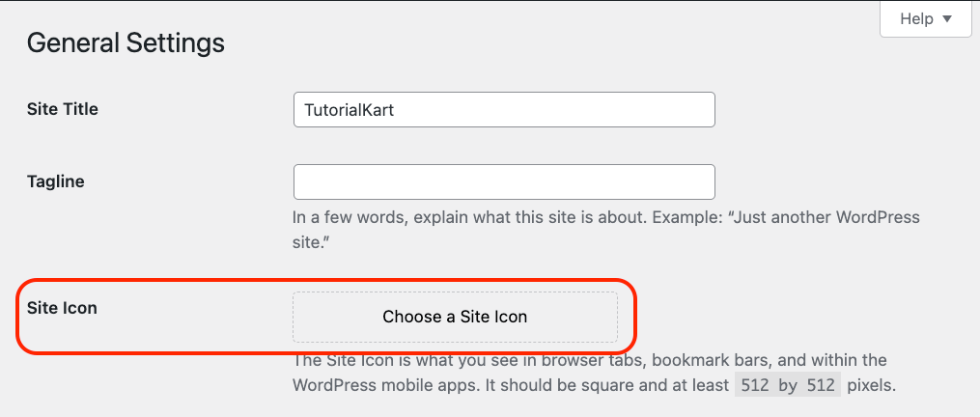Screen dimensions: 980x417
Task: Click the "512 by 512" code text
Action: coord(788,385)
